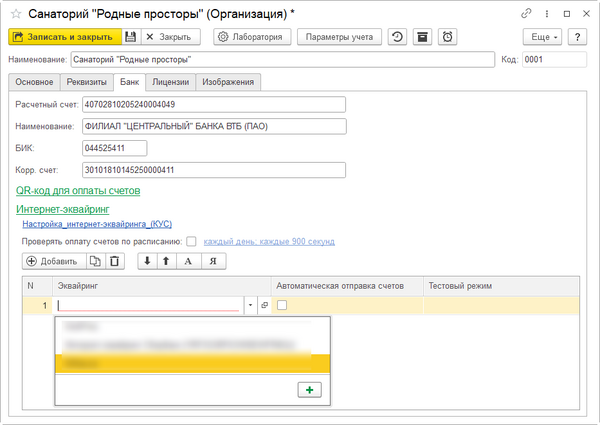
Task: Open the Лицензии tab
Action: [171, 82]
